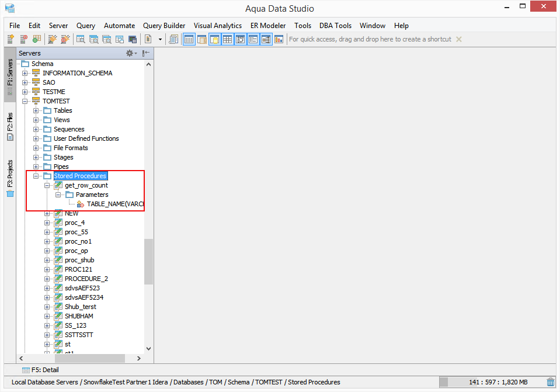Open the Query Builder menu
Viewport: 560px width, 392px height.
pyautogui.click(x=164, y=26)
